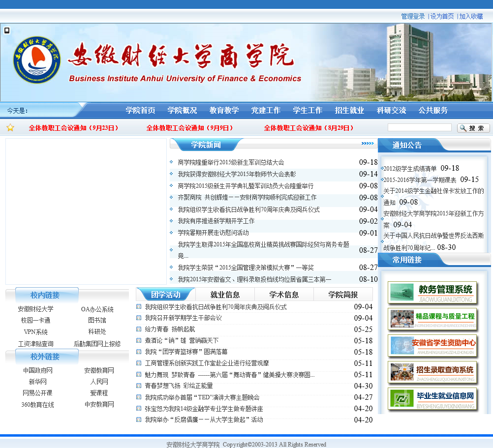Open 学院概况 menu item

click(182, 110)
